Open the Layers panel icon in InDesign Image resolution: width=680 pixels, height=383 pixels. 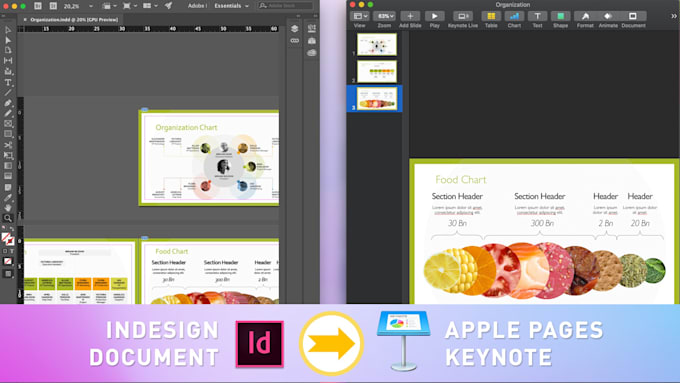[x=294, y=29]
